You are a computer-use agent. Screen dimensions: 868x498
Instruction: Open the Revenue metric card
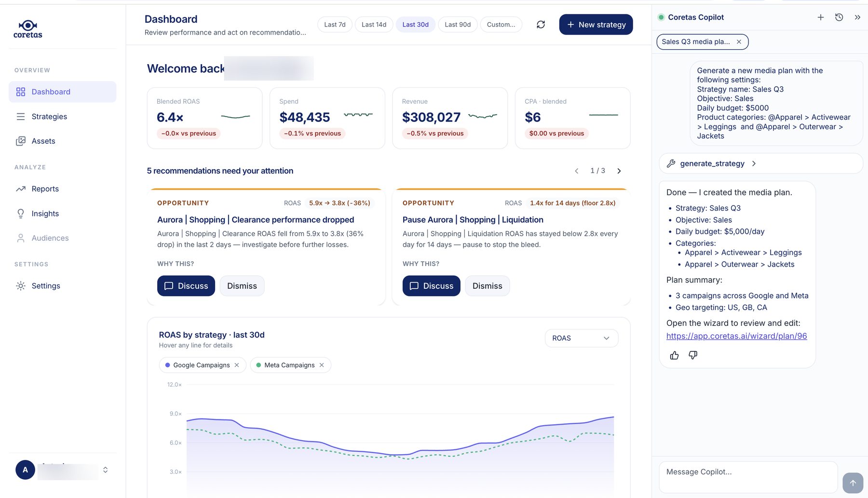tap(450, 118)
